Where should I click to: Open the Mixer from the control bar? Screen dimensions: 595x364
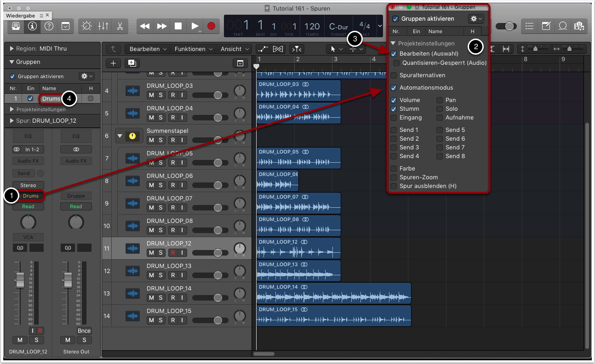(x=103, y=26)
